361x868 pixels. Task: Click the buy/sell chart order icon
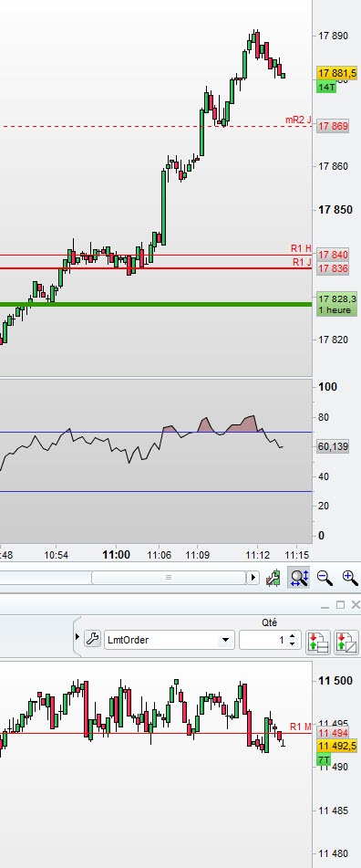coord(346,641)
